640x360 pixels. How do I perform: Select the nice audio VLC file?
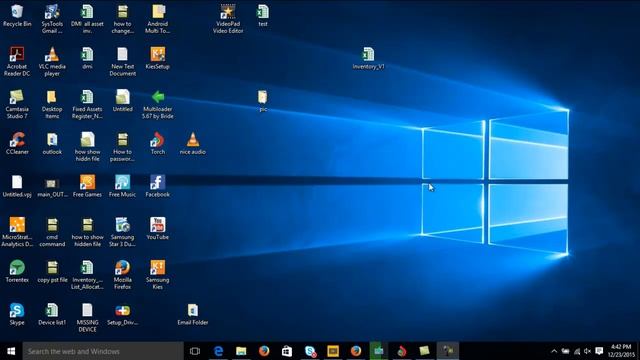193,143
